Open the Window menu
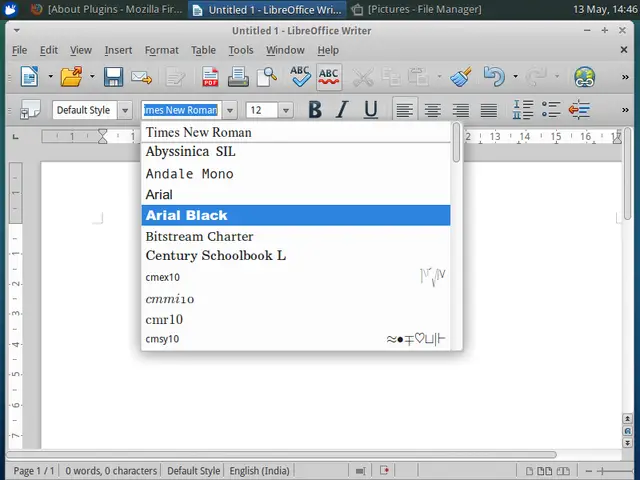This screenshot has width=640, height=480. click(285, 50)
